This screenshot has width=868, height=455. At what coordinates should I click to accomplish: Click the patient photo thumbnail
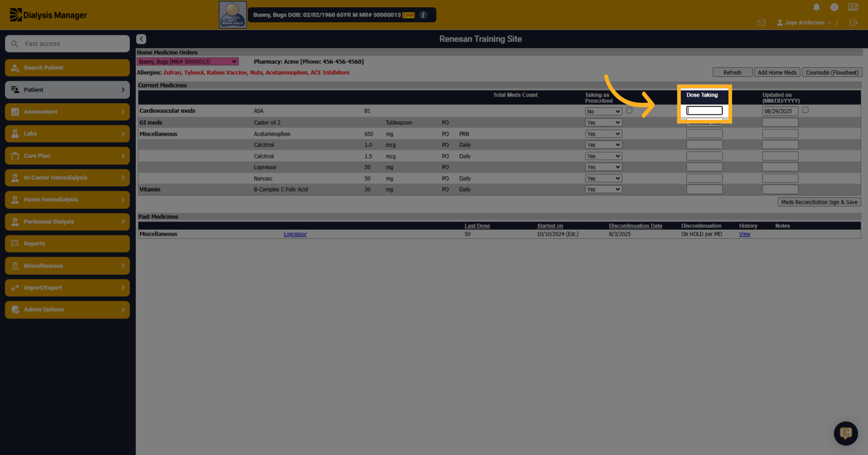[x=233, y=15]
